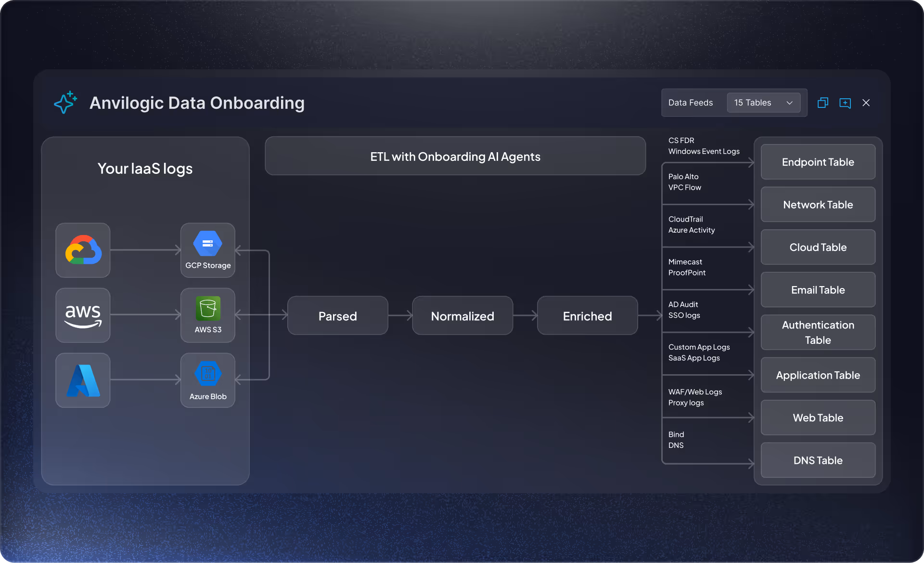
Task: Click the Parsed stage box
Action: [337, 316]
